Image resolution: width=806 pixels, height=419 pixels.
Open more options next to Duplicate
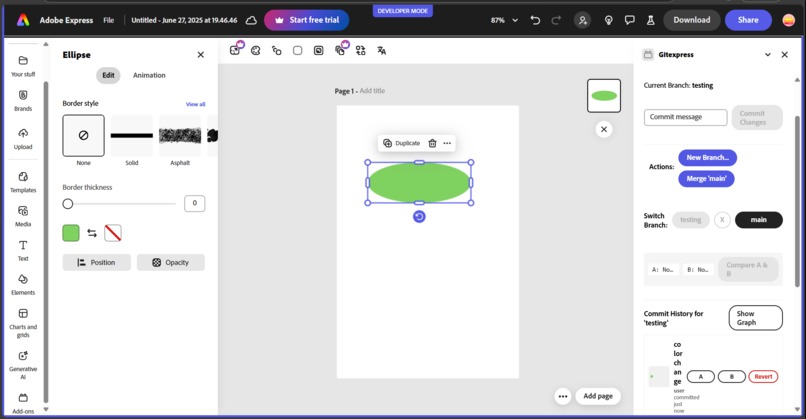coord(447,143)
